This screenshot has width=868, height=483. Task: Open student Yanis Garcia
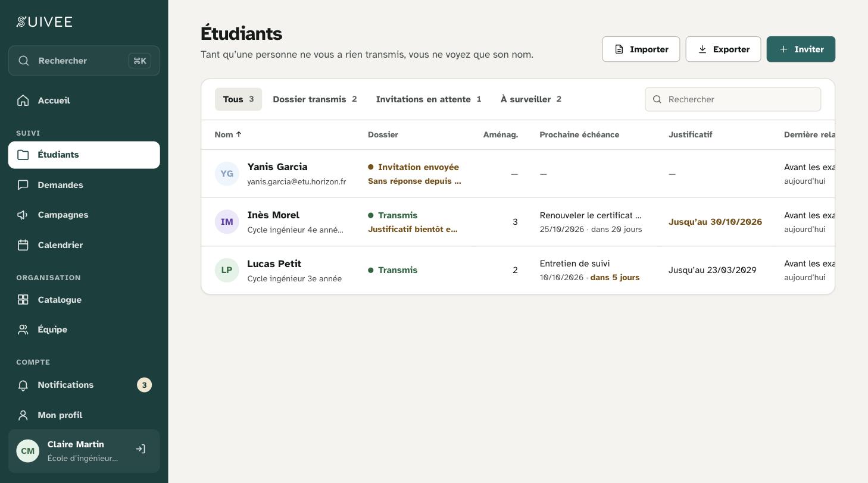tap(277, 167)
